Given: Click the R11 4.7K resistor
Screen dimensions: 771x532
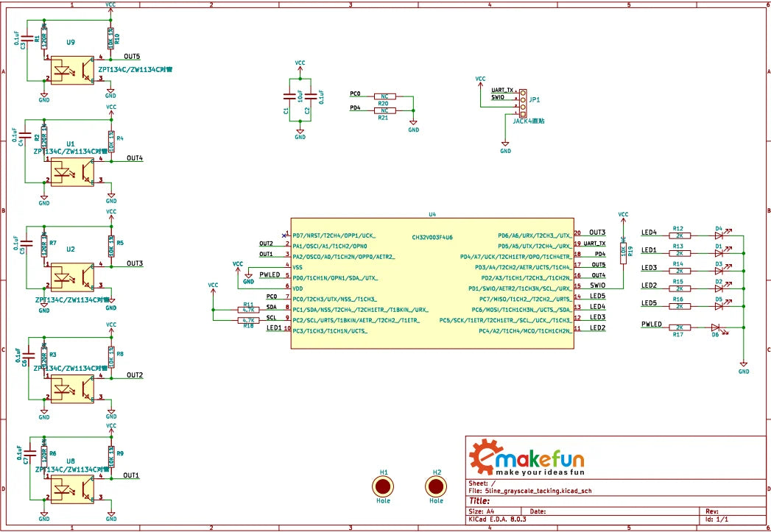Looking at the screenshot, I should click(x=248, y=310).
